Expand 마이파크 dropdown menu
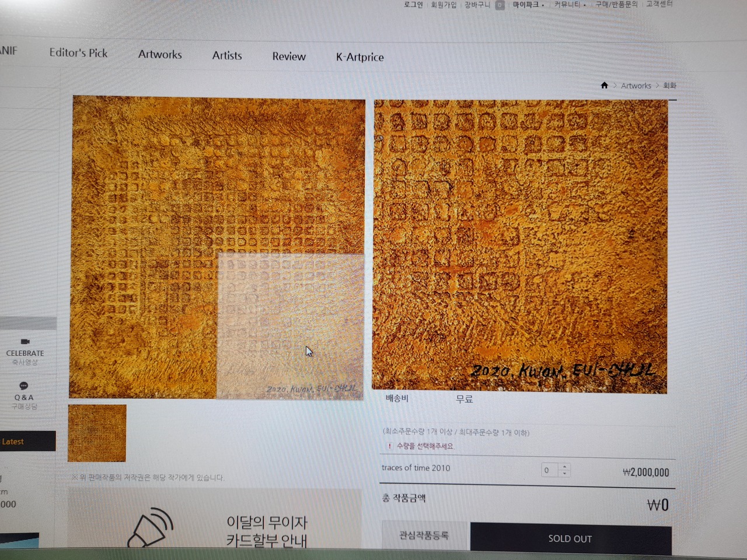The width and height of the screenshot is (747, 560). (x=528, y=5)
